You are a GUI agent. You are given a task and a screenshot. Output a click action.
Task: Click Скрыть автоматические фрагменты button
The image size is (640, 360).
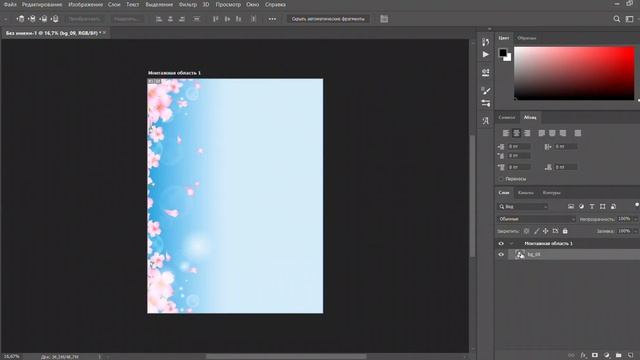point(328,19)
